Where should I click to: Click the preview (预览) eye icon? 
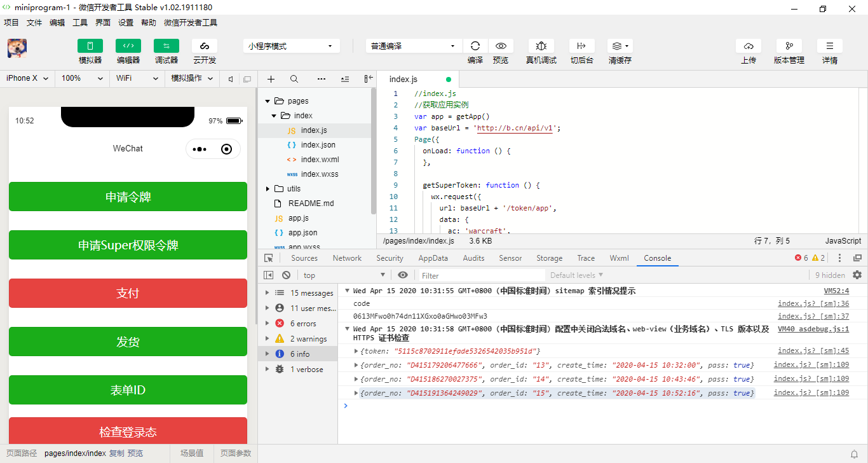click(501, 46)
